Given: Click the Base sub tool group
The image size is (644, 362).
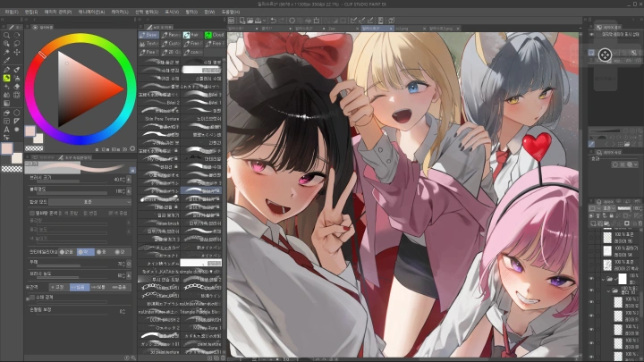Looking at the screenshot, I should tap(148, 35).
